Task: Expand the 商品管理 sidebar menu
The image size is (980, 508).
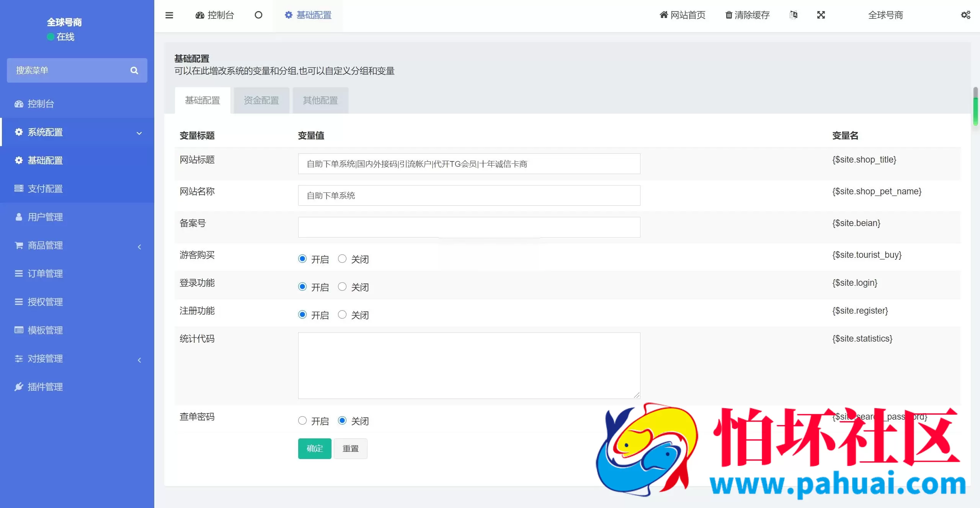Action: (139, 247)
